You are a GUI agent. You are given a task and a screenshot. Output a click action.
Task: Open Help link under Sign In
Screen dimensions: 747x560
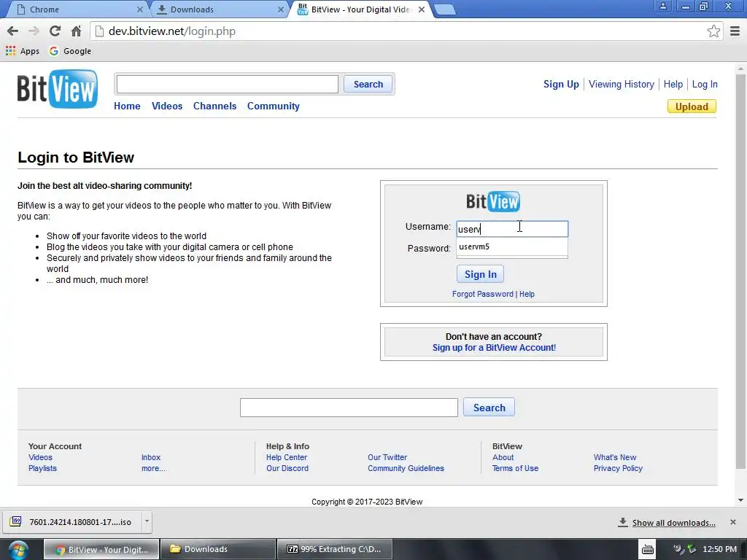tap(527, 295)
